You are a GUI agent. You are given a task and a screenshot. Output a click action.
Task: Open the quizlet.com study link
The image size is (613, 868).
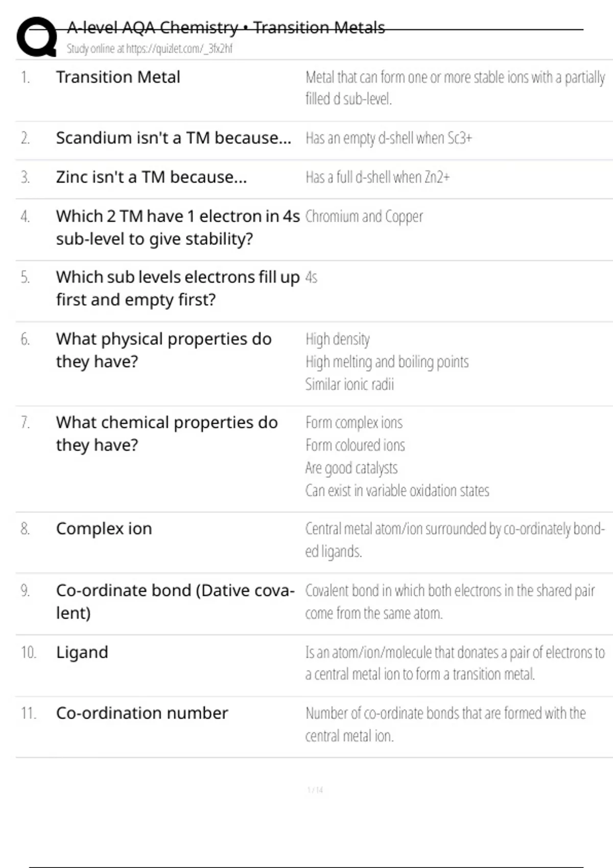click(x=149, y=49)
